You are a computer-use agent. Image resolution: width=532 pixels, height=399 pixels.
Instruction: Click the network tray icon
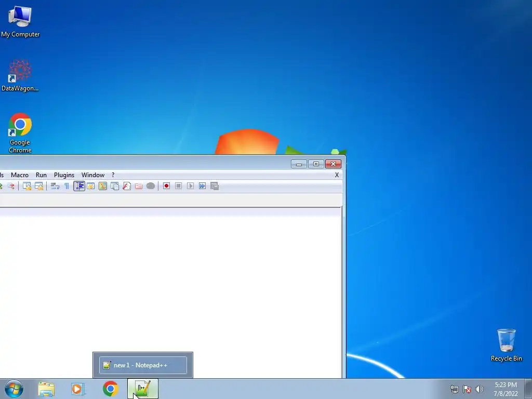point(454,389)
